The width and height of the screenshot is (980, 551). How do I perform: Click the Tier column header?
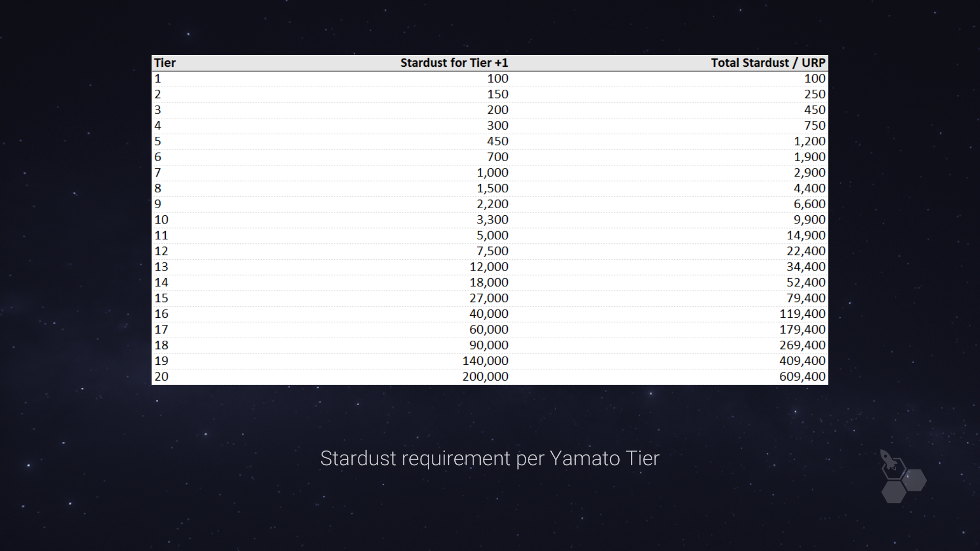pos(165,63)
